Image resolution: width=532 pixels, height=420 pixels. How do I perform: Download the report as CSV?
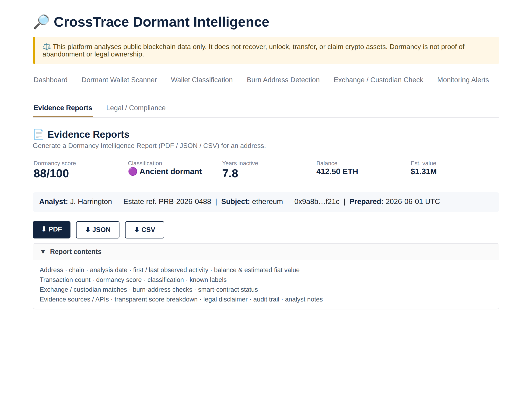(x=145, y=230)
